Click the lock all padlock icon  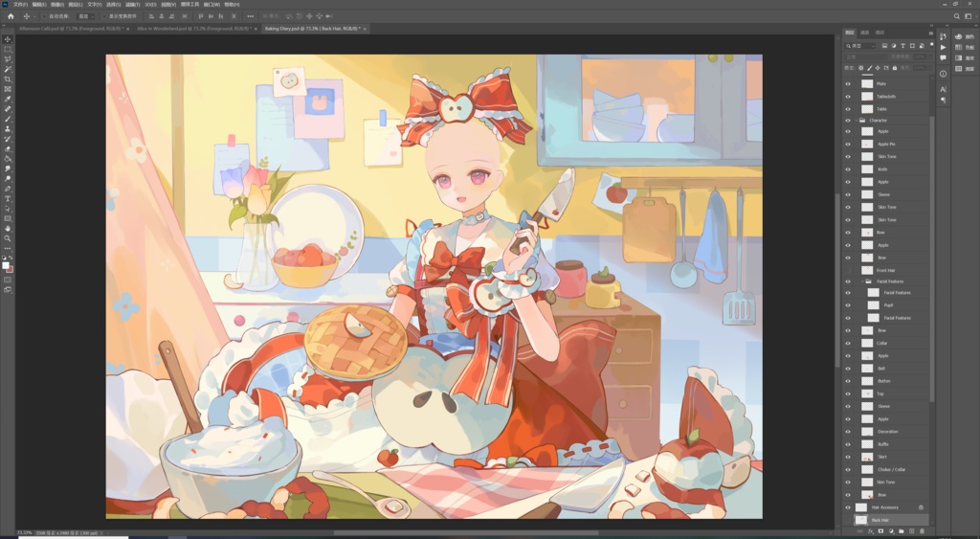(895, 68)
